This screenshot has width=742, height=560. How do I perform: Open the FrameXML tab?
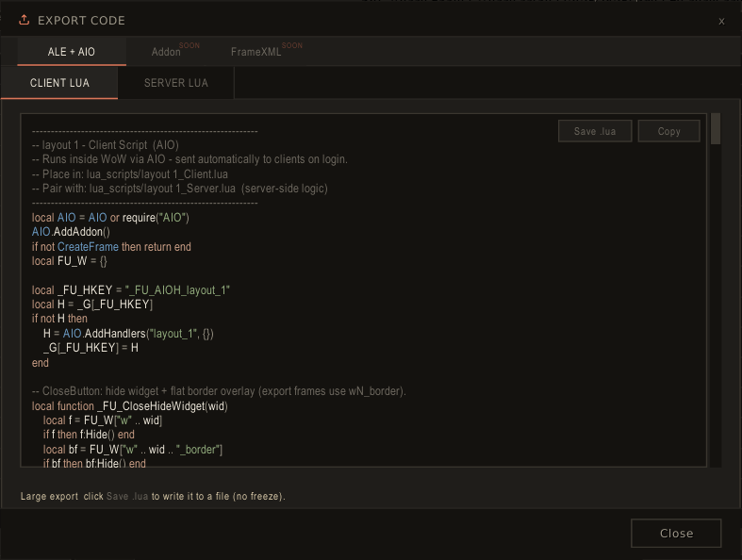tap(256, 52)
